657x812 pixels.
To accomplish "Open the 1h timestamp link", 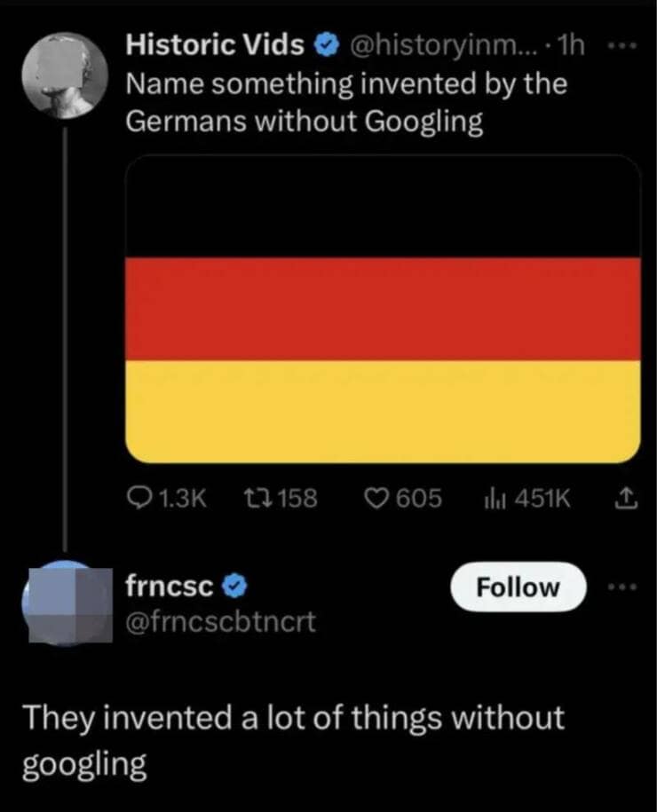I will click(x=570, y=46).
